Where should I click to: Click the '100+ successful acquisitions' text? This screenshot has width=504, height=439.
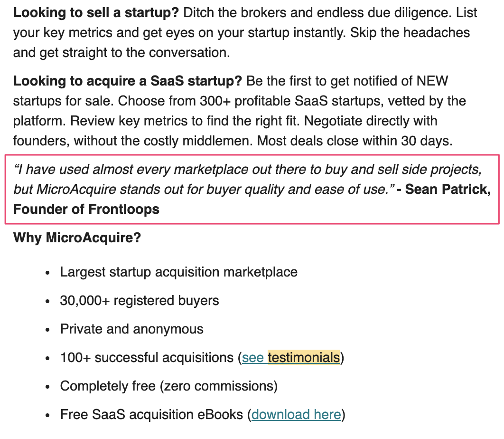pos(147,358)
